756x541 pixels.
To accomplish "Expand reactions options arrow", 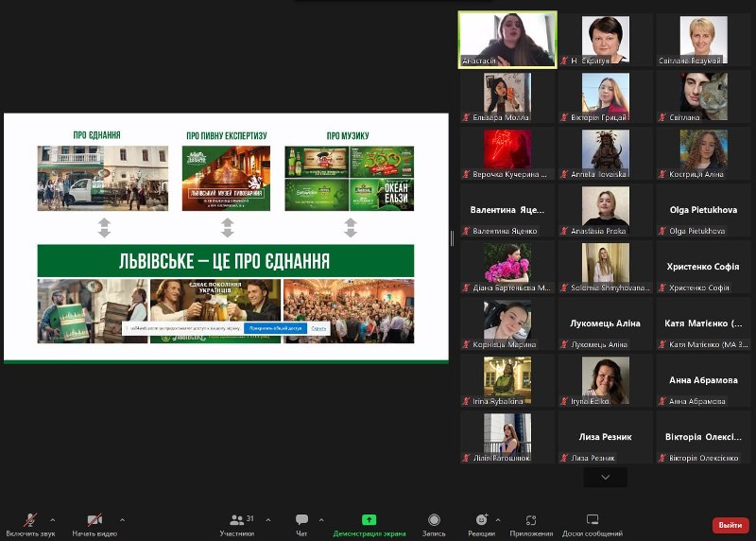I will tap(498, 520).
